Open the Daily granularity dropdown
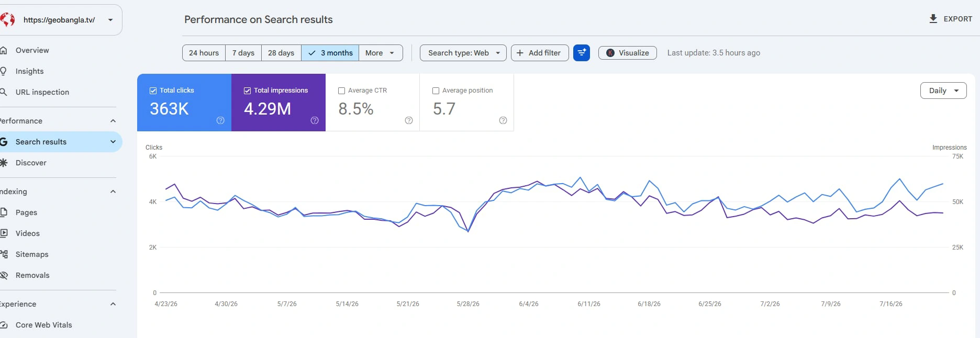This screenshot has width=980, height=338. pyautogui.click(x=943, y=91)
